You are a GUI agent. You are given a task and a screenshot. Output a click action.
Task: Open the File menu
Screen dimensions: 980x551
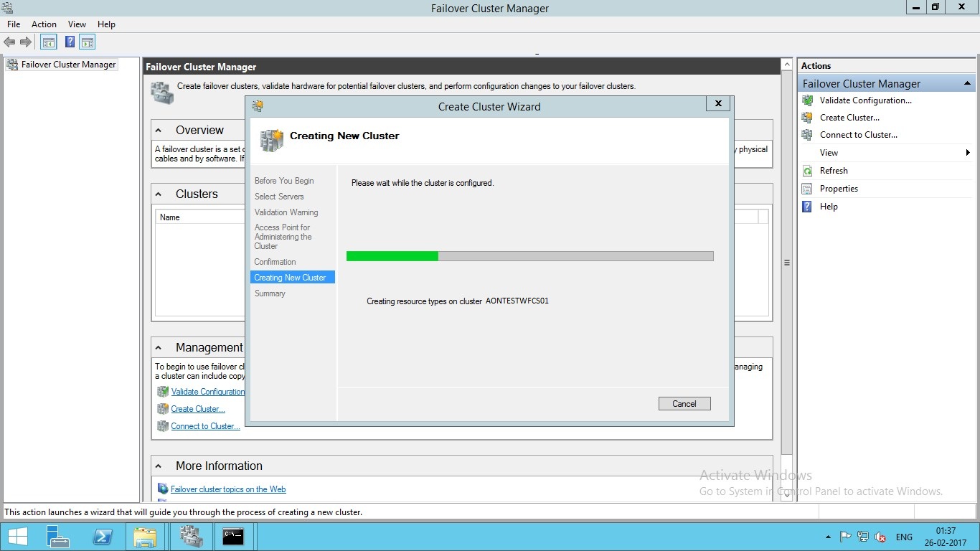(14, 24)
